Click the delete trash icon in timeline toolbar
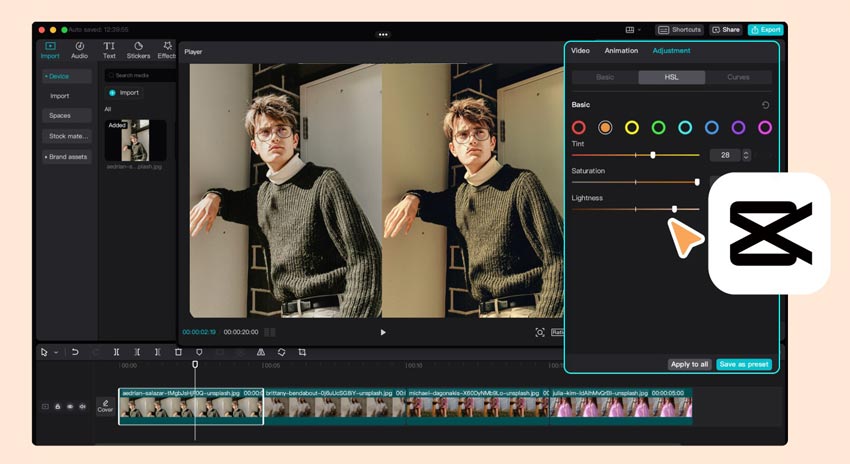The image size is (850, 464). 178,352
